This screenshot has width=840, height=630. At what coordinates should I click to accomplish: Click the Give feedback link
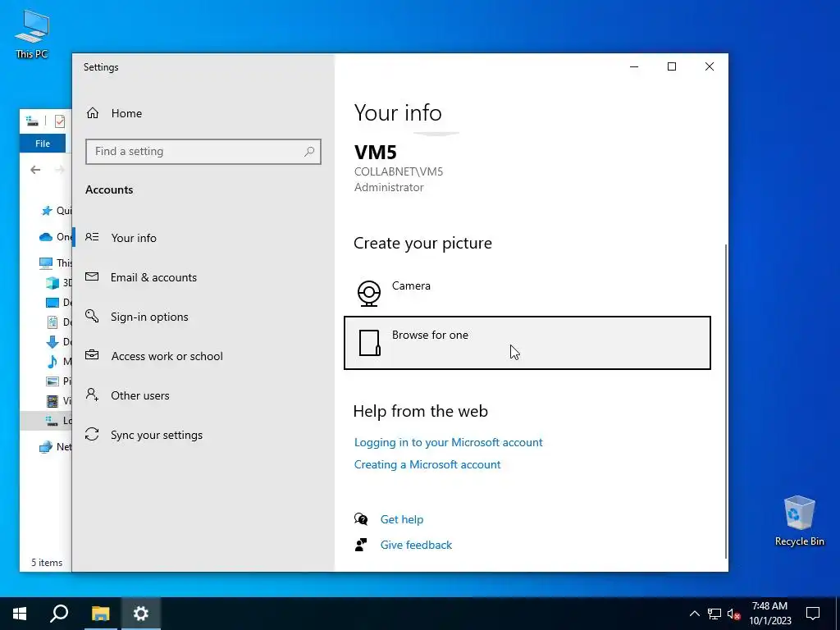(416, 545)
